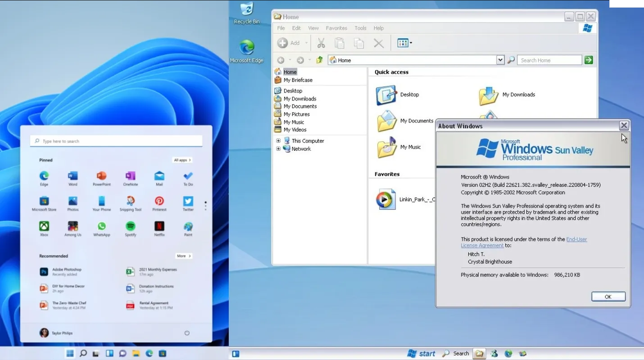The height and width of the screenshot is (360, 644).
Task: Click the Cut scissors toolbar icon
Action: [321, 43]
